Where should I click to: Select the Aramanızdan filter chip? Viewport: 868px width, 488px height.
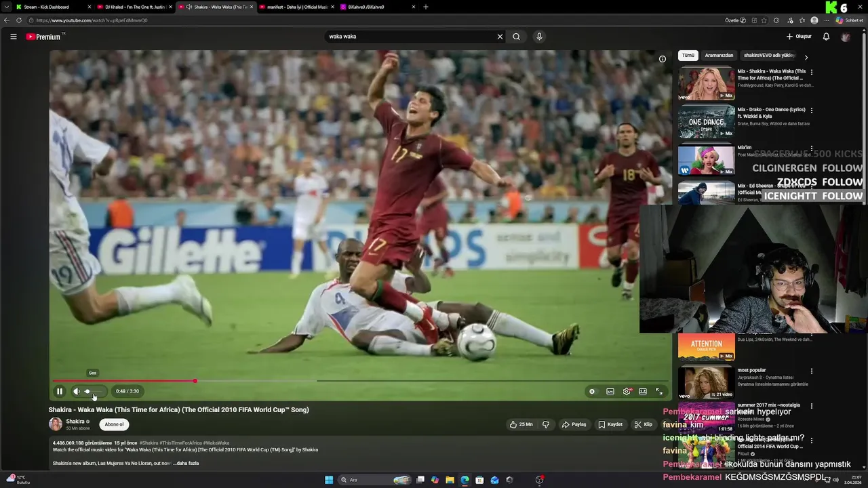point(719,56)
